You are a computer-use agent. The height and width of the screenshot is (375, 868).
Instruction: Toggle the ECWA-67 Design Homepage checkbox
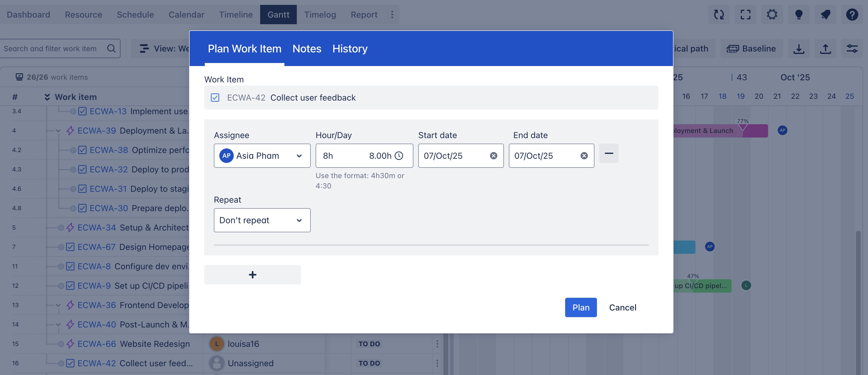[x=70, y=247]
